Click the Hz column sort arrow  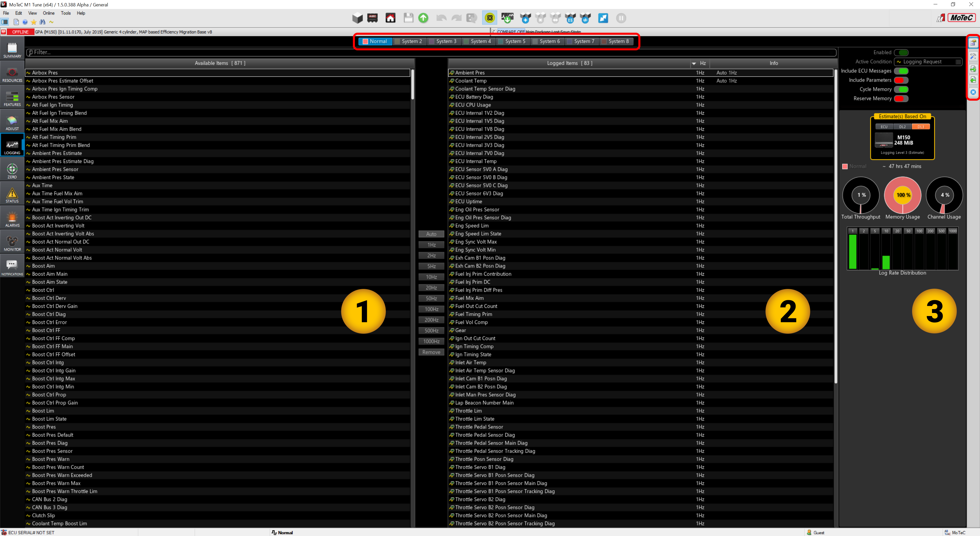click(x=694, y=64)
